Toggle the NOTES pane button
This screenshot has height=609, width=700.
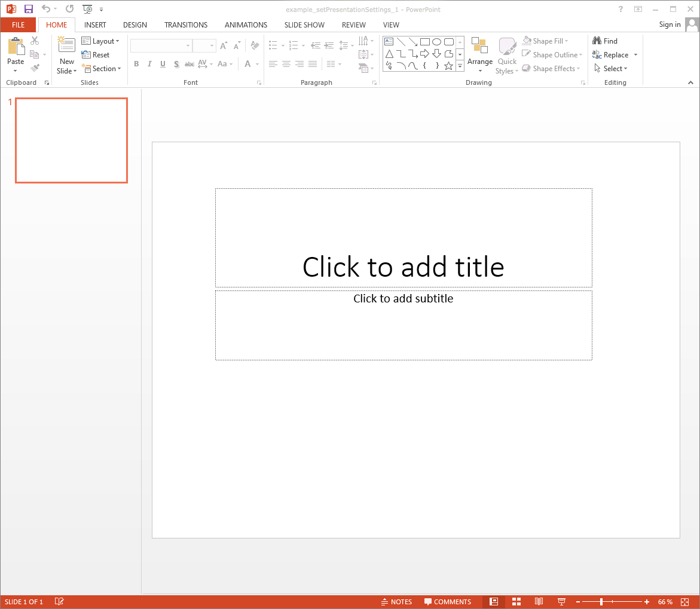(x=396, y=602)
